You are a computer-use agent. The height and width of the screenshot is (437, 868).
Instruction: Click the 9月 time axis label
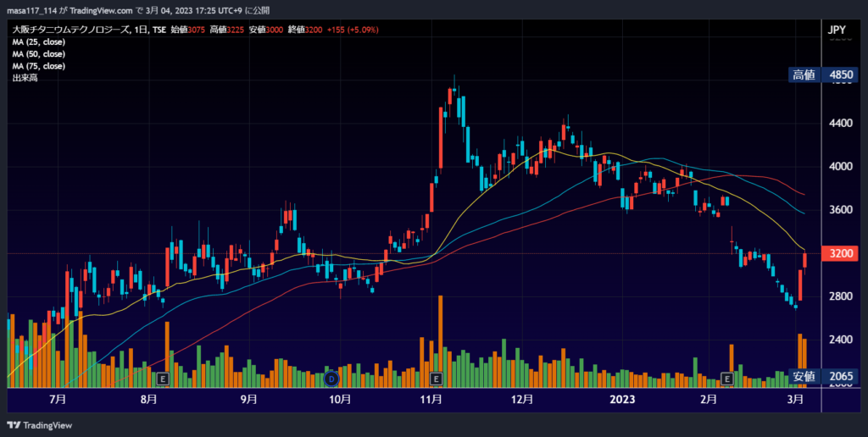(x=249, y=399)
